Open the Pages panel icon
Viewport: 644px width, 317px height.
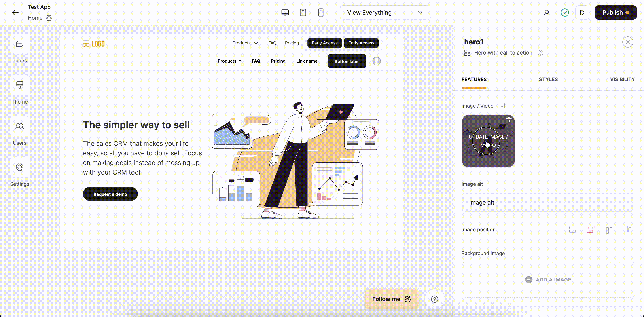[19, 44]
